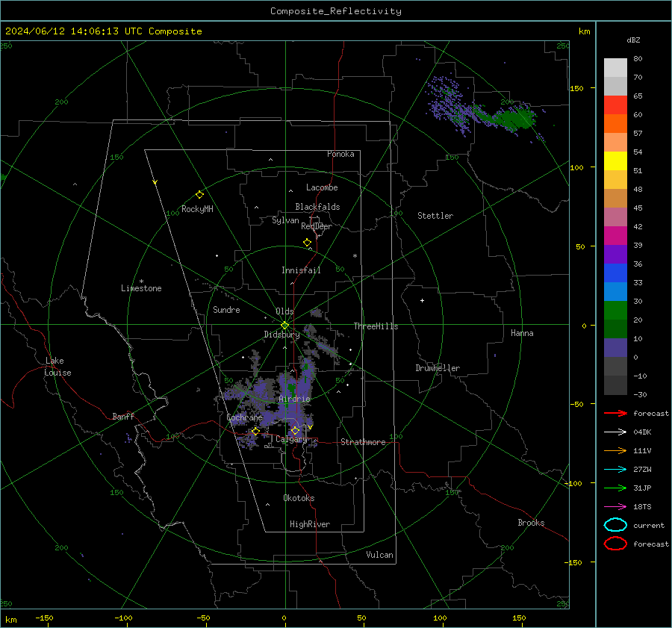Click the red 60-65 dBZ color swatch
672x628 pixels.
[615, 105]
